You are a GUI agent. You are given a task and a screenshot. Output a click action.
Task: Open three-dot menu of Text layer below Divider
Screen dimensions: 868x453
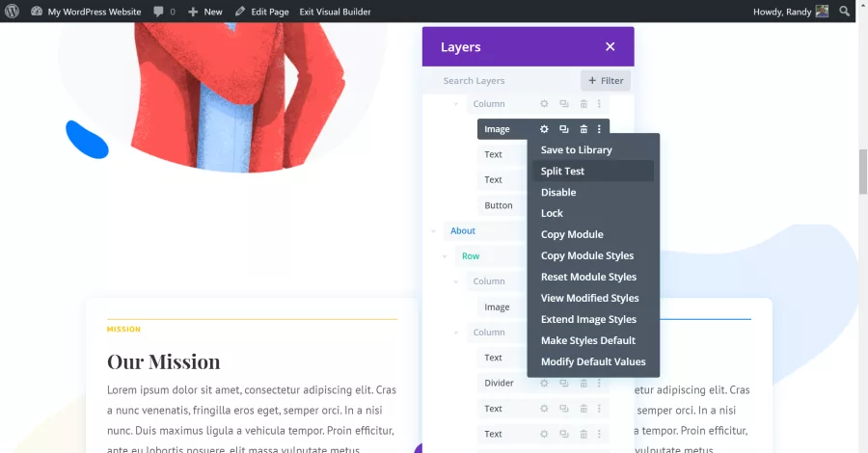click(x=599, y=409)
